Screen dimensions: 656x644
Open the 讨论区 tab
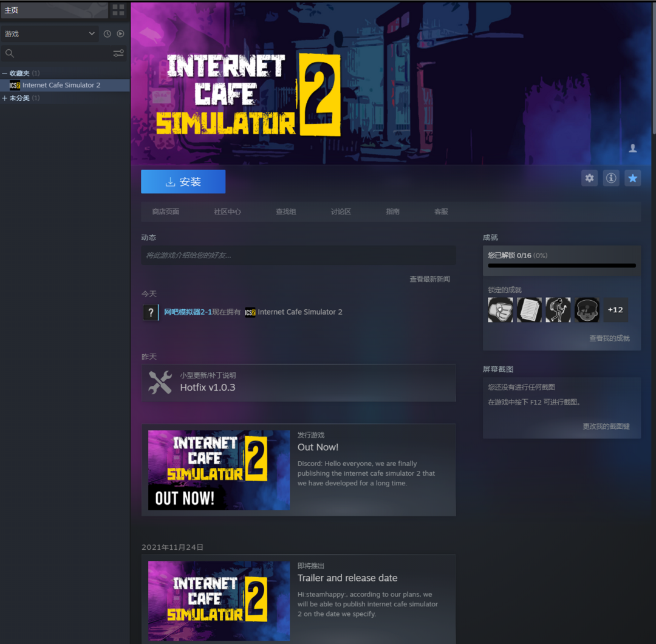click(x=341, y=212)
